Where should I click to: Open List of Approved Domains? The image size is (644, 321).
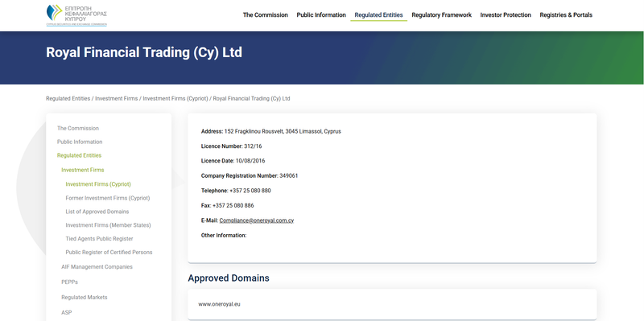coord(97,212)
